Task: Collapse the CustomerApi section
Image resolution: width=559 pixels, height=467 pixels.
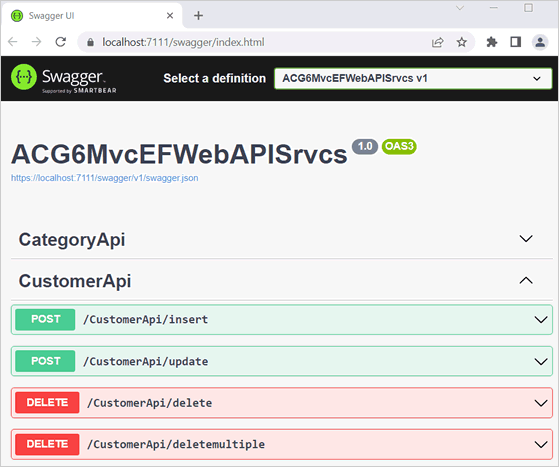Action: (282, 281)
